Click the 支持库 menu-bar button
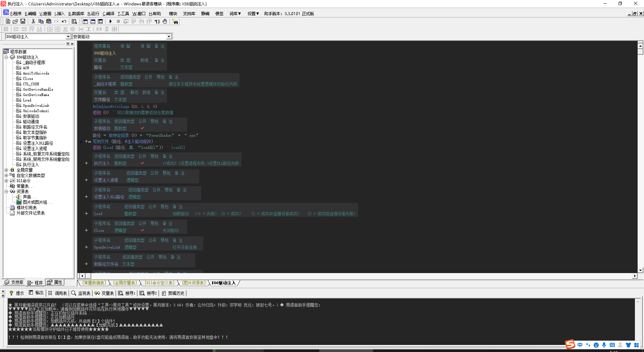The height and width of the screenshot is (352, 644). pos(189,14)
